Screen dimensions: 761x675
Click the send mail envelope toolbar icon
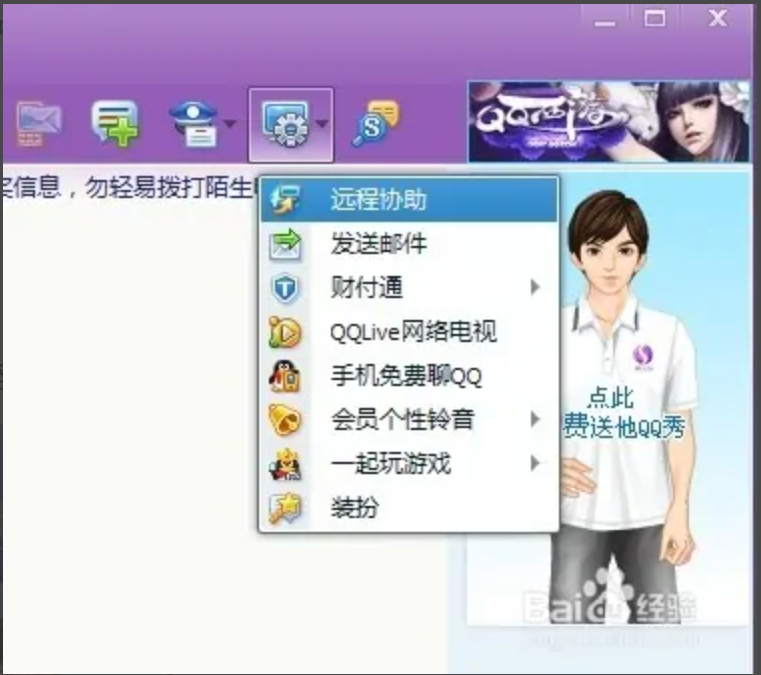click(39, 124)
